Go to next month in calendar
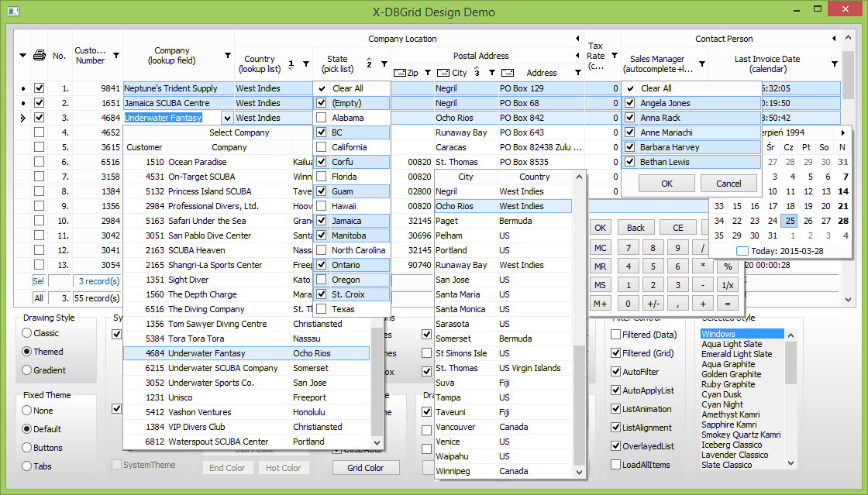The height and width of the screenshot is (495, 868). [843, 132]
